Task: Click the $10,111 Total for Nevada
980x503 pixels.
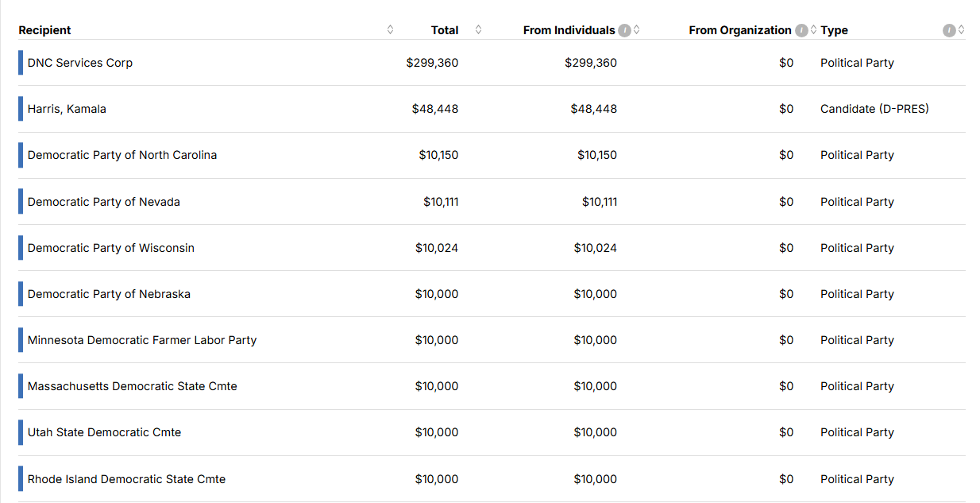Action: click(x=441, y=202)
